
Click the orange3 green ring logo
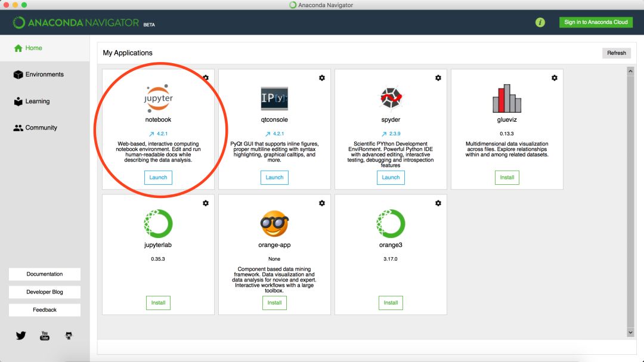click(391, 224)
